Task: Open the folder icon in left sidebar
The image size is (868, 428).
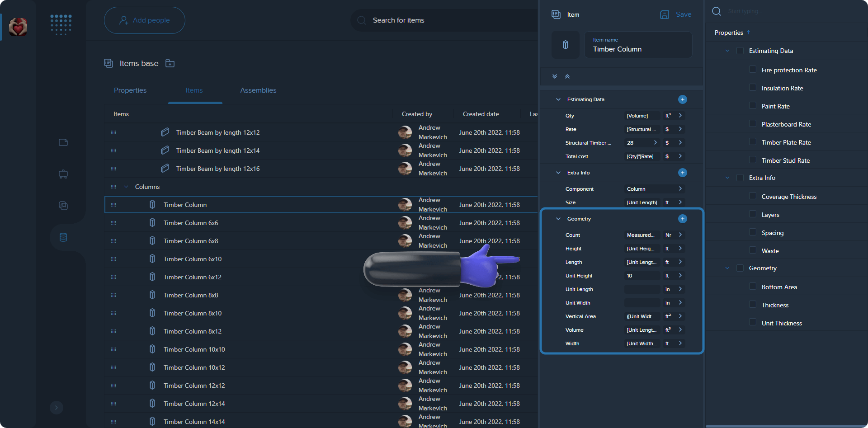Action: point(63,142)
